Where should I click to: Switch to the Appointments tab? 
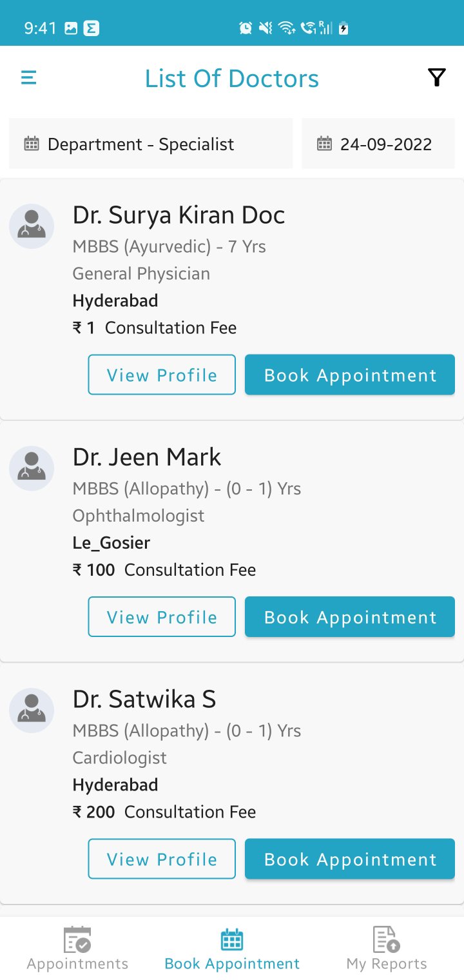(x=77, y=948)
